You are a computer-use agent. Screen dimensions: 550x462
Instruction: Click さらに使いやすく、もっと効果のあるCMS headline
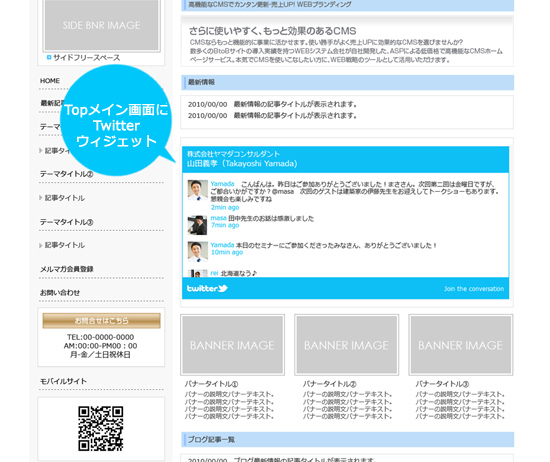tap(273, 31)
